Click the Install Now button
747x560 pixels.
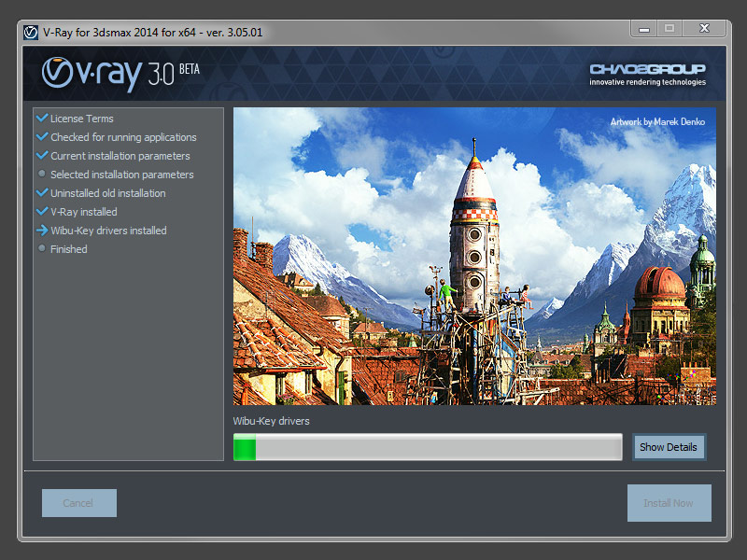tap(669, 503)
